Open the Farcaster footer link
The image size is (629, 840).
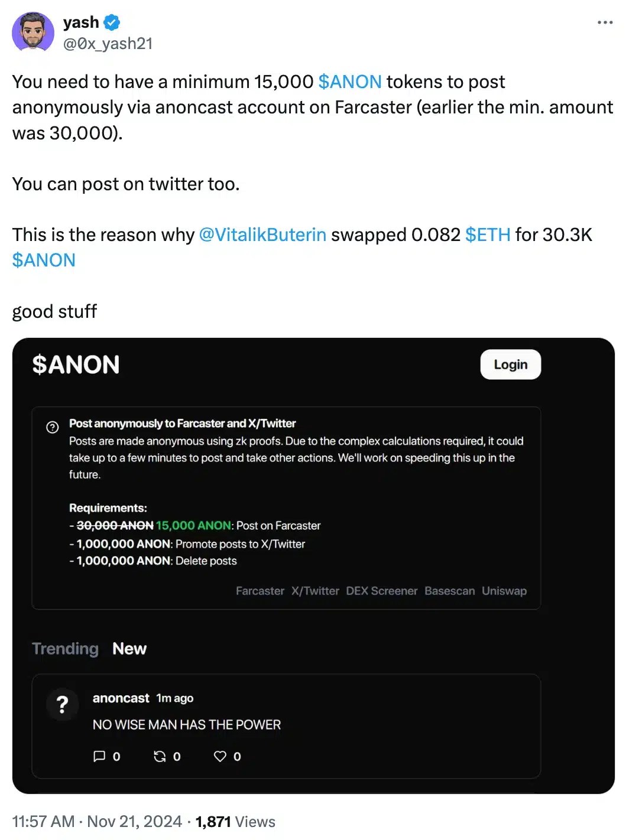coord(260,591)
